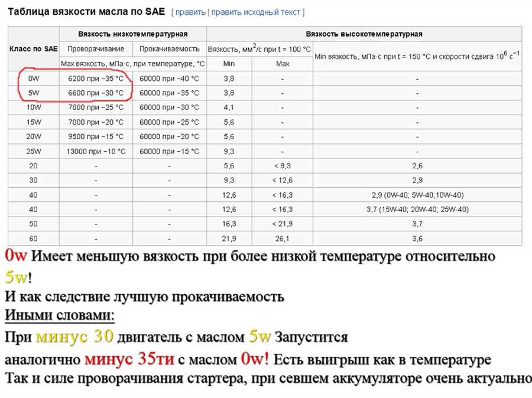Click the "2,6" high-shear viscosity value
This screenshot has height=398, width=532.
pos(417,166)
